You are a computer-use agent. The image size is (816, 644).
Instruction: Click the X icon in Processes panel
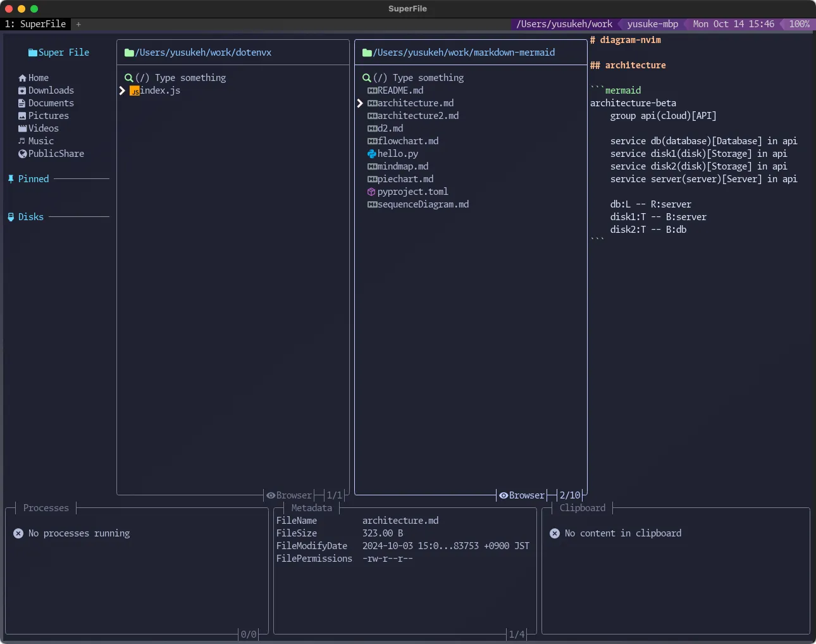pyautogui.click(x=18, y=533)
